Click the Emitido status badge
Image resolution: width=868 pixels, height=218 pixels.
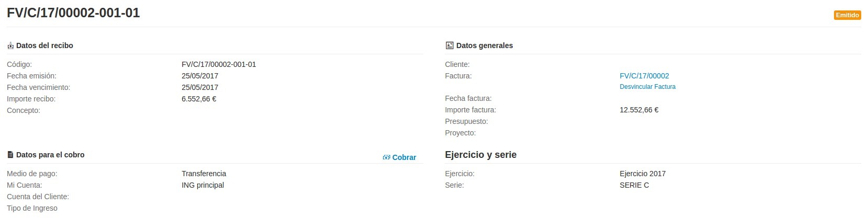point(847,15)
